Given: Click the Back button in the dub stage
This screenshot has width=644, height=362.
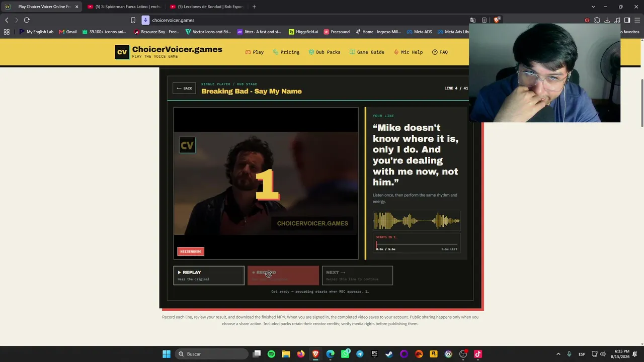Looking at the screenshot, I should pos(184,88).
